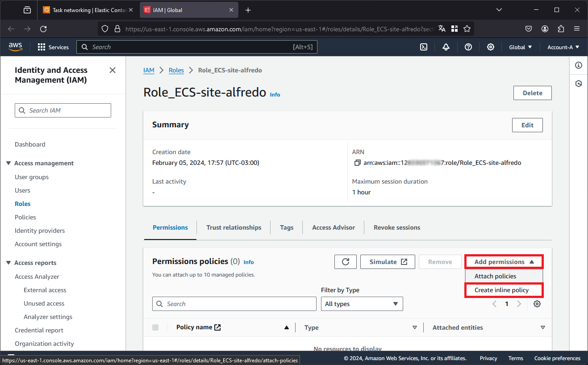The width and height of the screenshot is (588, 365).
Task: Click the lock site-info icon
Action: [117, 29]
